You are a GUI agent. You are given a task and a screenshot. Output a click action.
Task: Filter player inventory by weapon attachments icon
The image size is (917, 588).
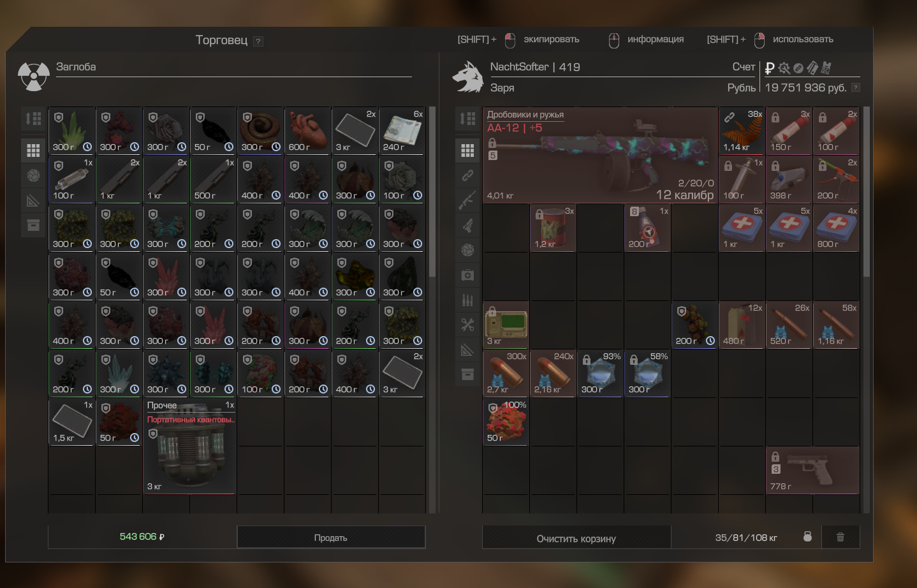tap(467, 225)
